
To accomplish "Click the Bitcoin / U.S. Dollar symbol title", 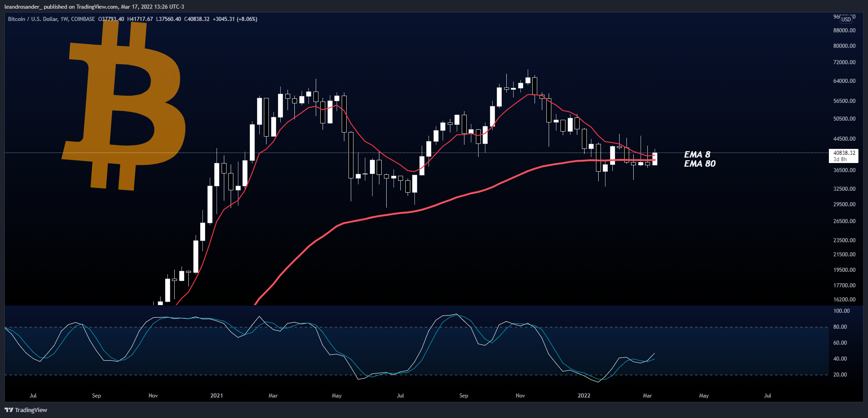I will [x=33, y=19].
